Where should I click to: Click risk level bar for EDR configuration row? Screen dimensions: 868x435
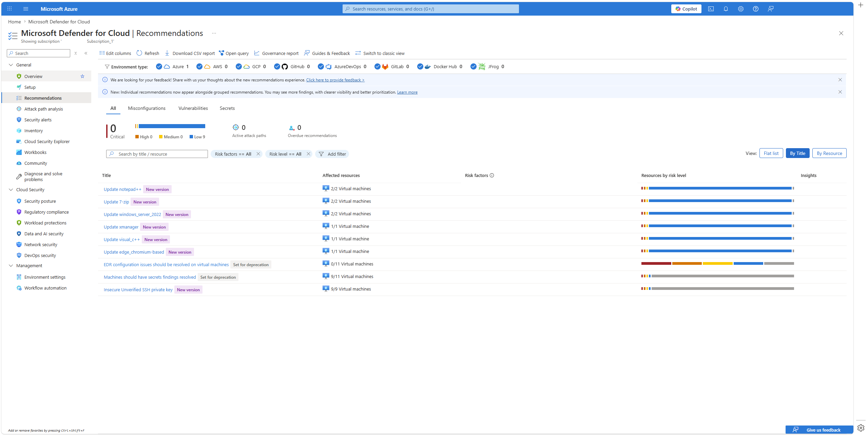(x=717, y=263)
